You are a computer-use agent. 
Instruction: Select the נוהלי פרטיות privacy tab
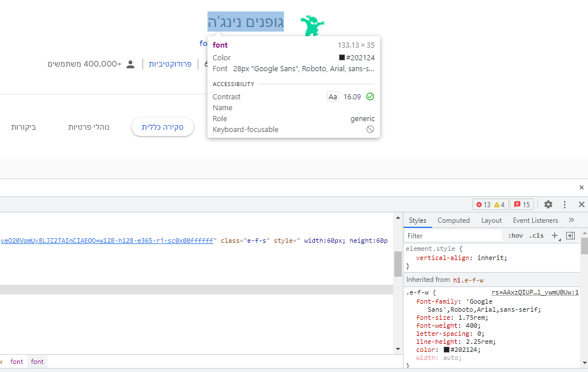pos(89,127)
